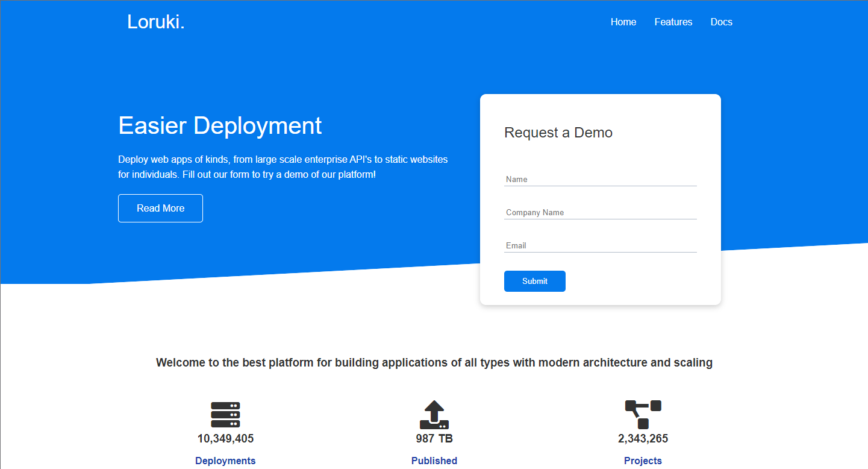Open the Features navigation menu item
This screenshot has width=868, height=469.
coord(673,22)
